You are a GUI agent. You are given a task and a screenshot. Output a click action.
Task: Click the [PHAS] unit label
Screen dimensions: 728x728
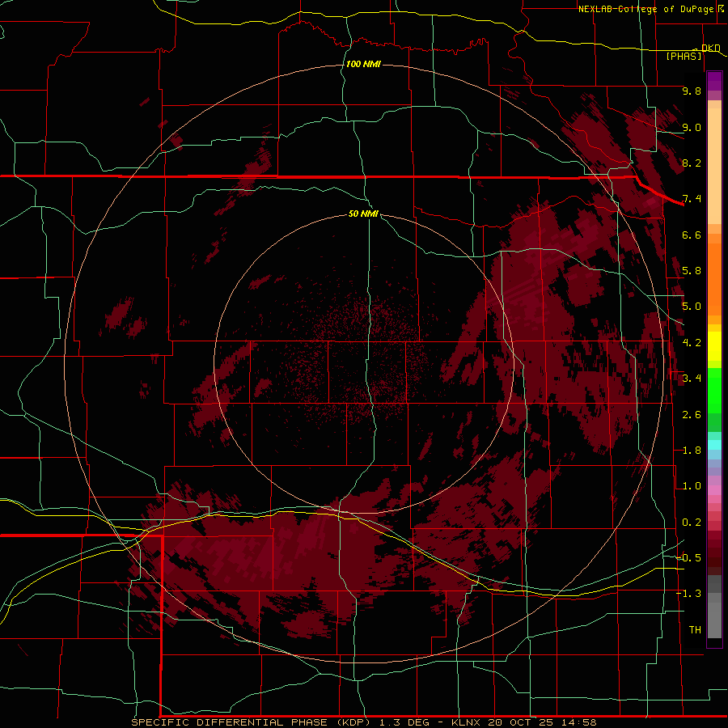684,56
